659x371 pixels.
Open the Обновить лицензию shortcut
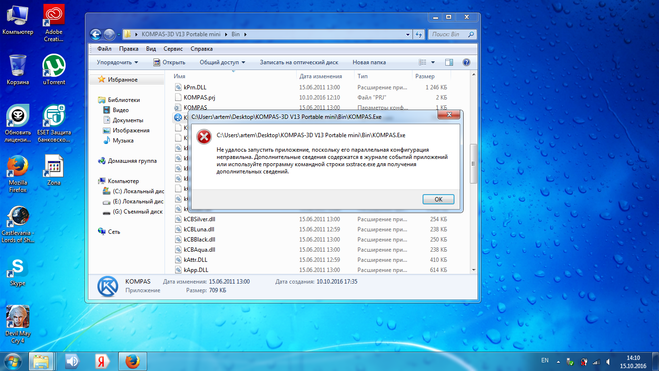[x=18, y=123]
